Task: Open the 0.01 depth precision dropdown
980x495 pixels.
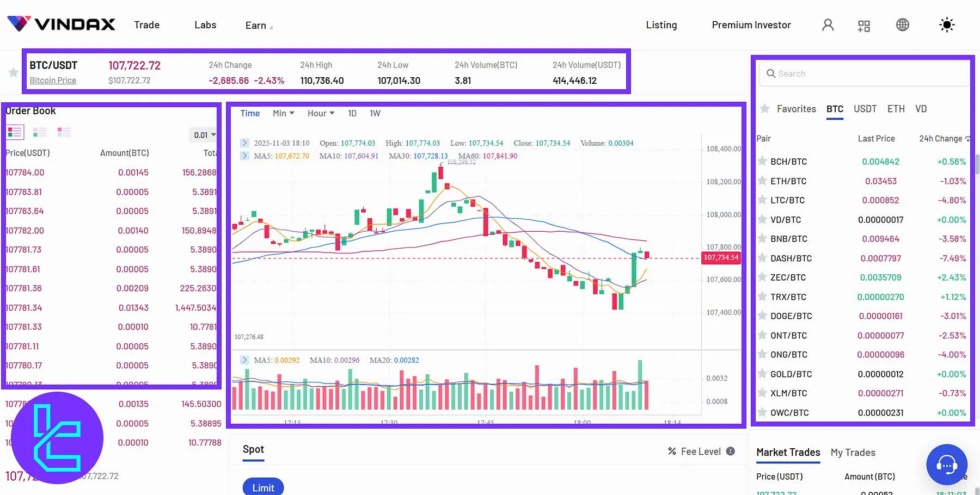Action: pos(204,134)
